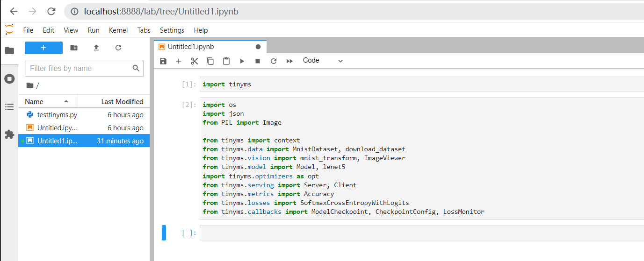Interrupt the kernel with stop icon
The height and width of the screenshot is (261, 644).
258,61
